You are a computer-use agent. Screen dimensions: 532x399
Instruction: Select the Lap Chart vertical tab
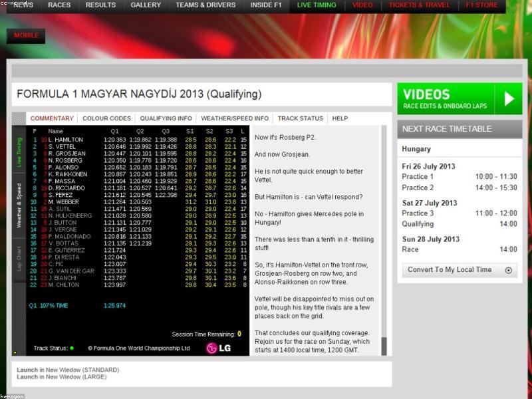(x=19, y=259)
